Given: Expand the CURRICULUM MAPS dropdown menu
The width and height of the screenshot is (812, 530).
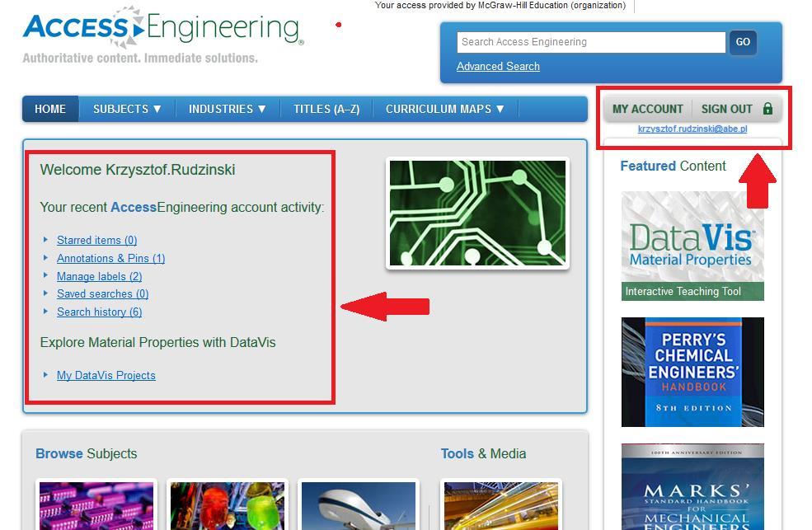Looking at the screenshot, I should click(x=445, y=109).
